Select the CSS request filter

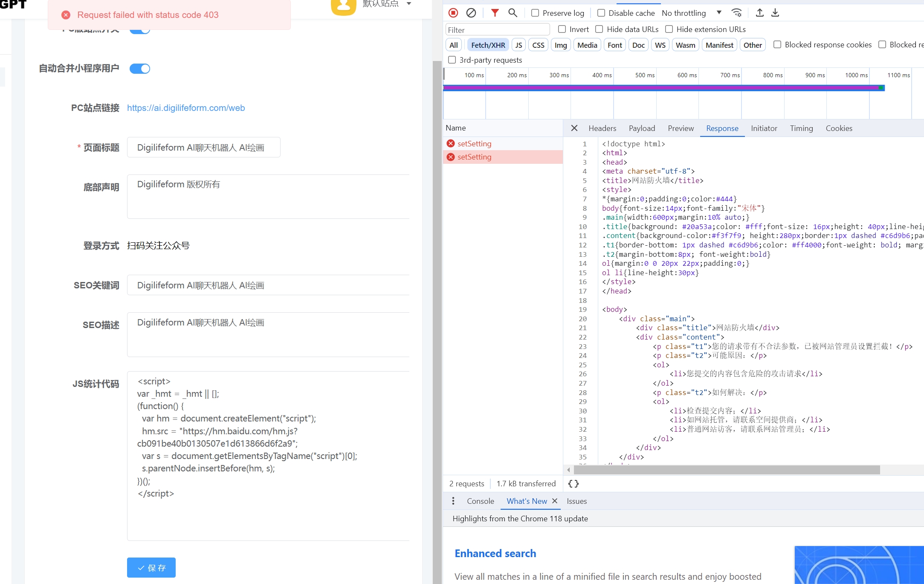(538, 45)
